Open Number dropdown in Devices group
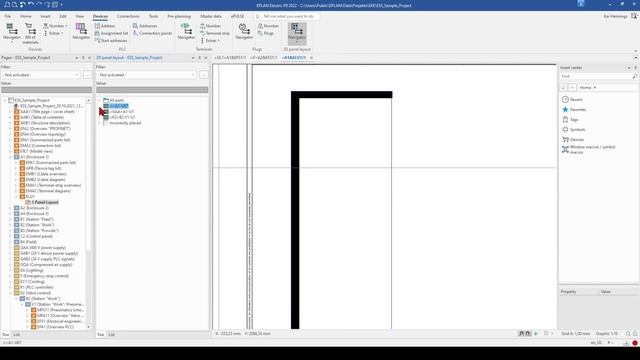 (55, 26)
